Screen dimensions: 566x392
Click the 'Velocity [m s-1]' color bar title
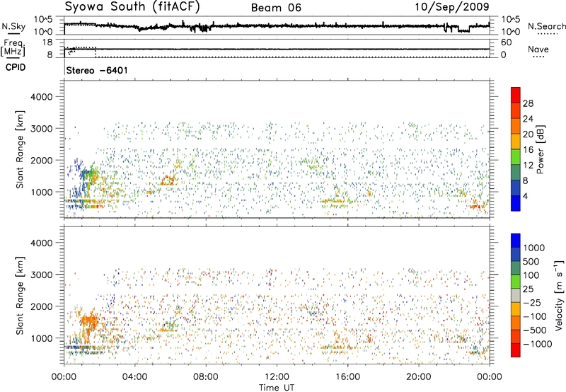(x=560, y=295)
